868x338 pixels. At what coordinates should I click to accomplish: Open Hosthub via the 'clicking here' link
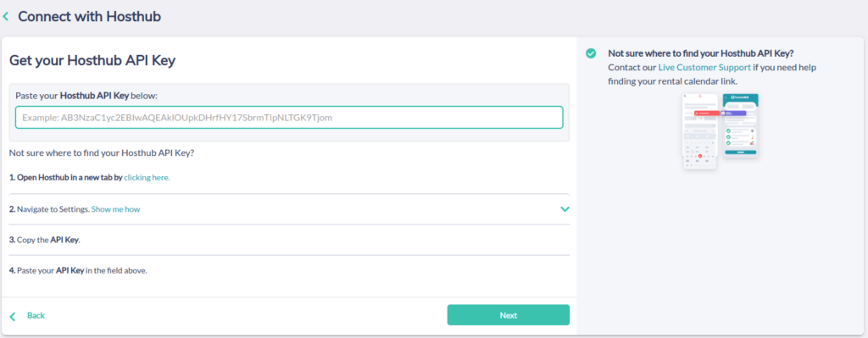coord(147,178)
